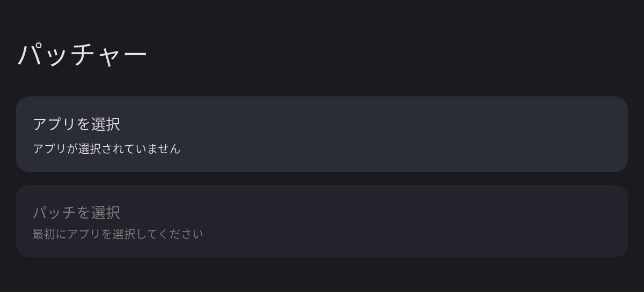Click the Patcher header パッチャー
This screenshot has height=292, width=644.
click(x=82, y=55)
